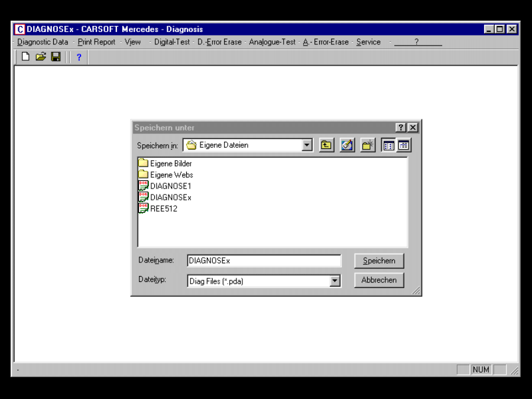Save the diagnosis using the disk icon

coord(54,57)
